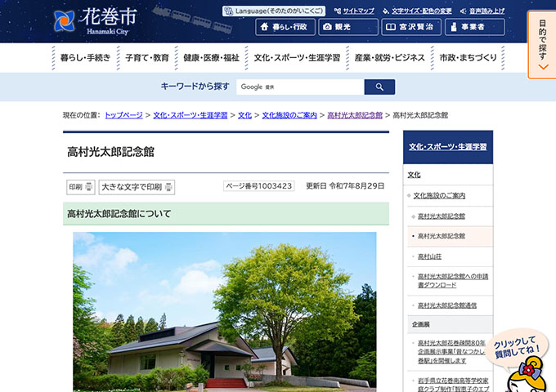
Task: Open the Language selection button
Action: (274, 11)
